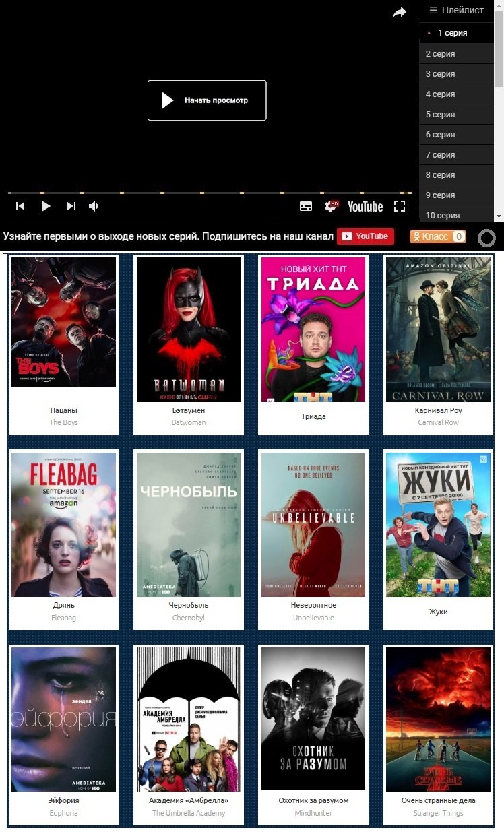The height and width of the screenshot is (834, 504).
Task: Click the Невероятное title link
Action: click(x=313, y=605)
